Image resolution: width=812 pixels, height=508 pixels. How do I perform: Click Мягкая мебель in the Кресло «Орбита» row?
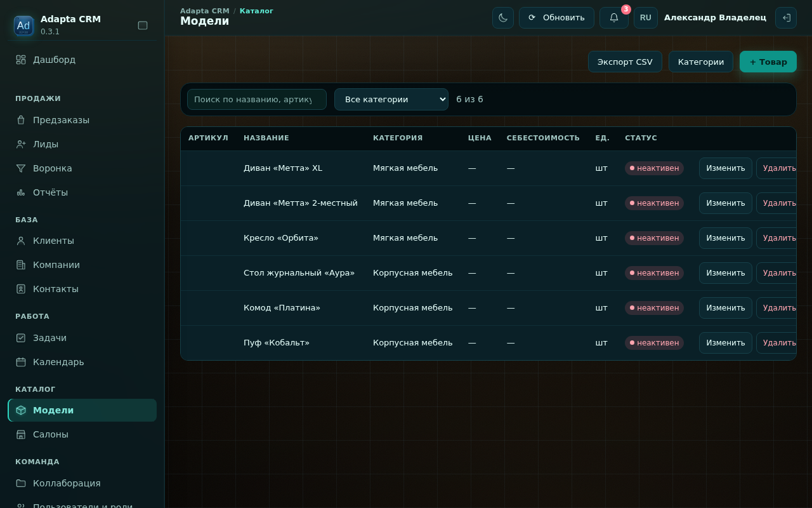pyautogui.click(x=405, y=238)
